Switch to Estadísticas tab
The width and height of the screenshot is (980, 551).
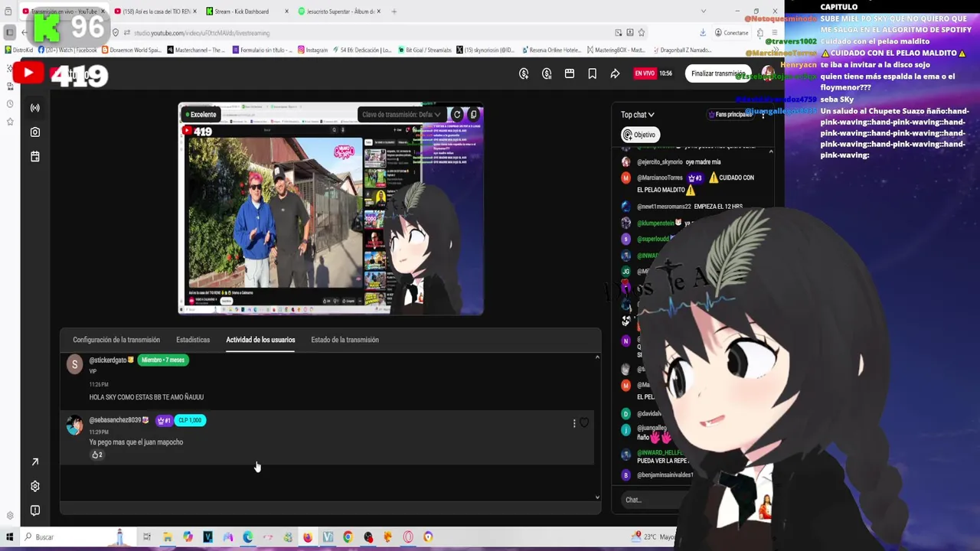click(x=193, y=340)
